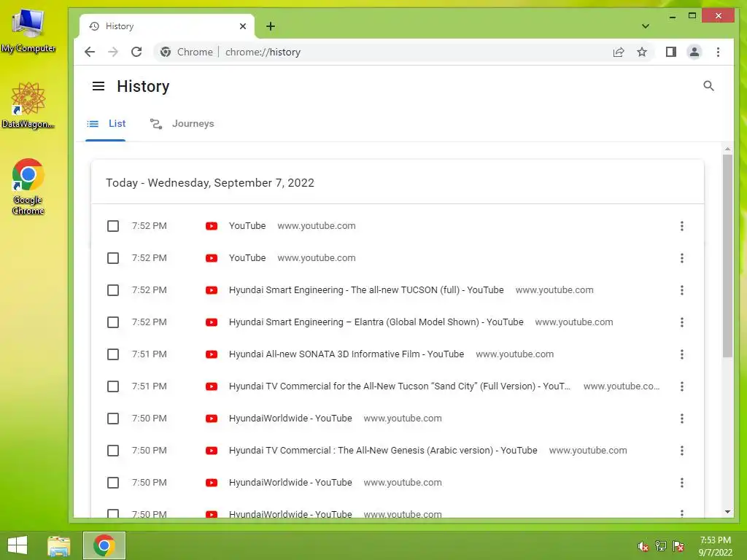This screenshot has width=747, height=560.
Task: Open the first YouTube history link
Action: tap(247, 226)
